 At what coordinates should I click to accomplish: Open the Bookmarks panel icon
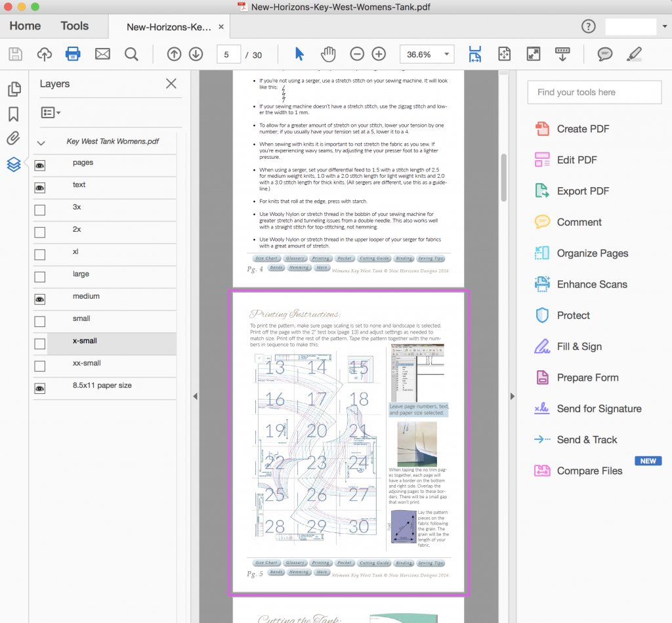(14, 114)
